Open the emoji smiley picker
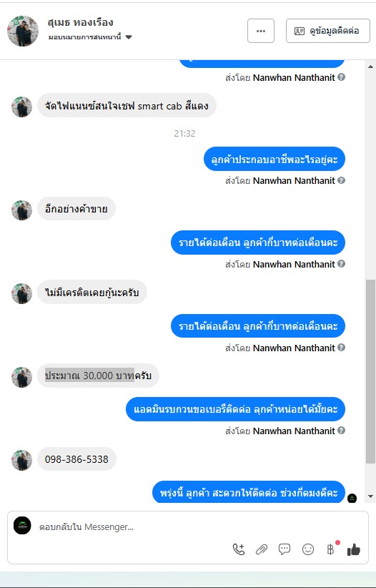This screenshot has width=376, height=588. coord(308,549)
